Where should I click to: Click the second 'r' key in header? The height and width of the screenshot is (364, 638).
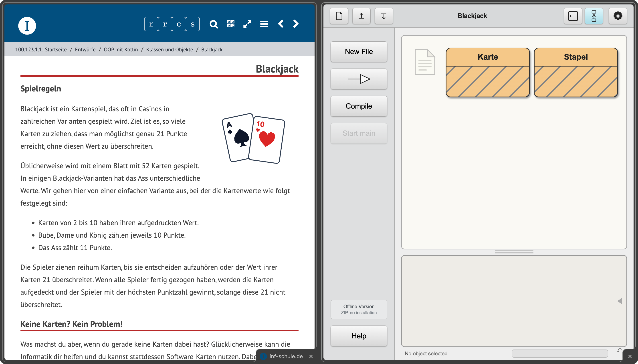tap(165, 24)
